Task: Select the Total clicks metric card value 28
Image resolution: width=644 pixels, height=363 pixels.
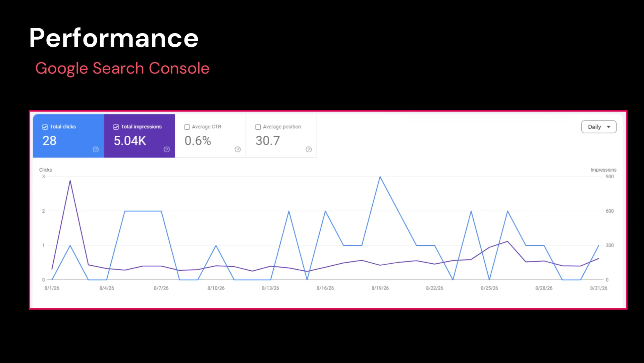Action: tap(49, 141)
